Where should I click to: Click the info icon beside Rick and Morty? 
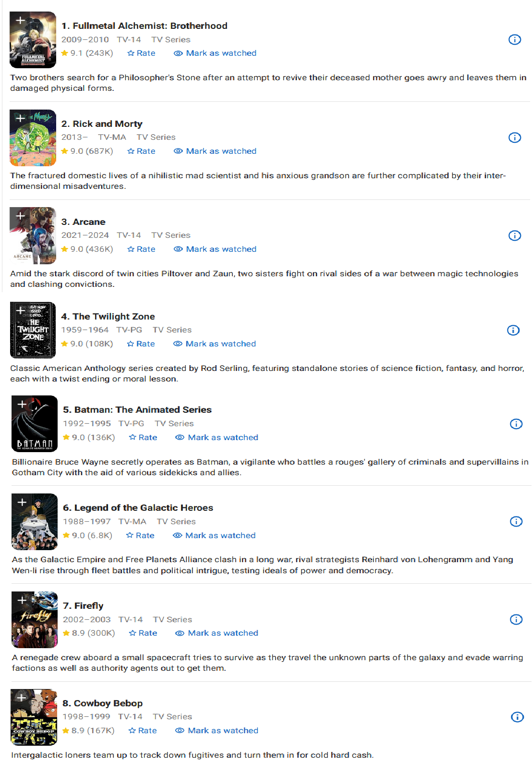coord(514,137)
